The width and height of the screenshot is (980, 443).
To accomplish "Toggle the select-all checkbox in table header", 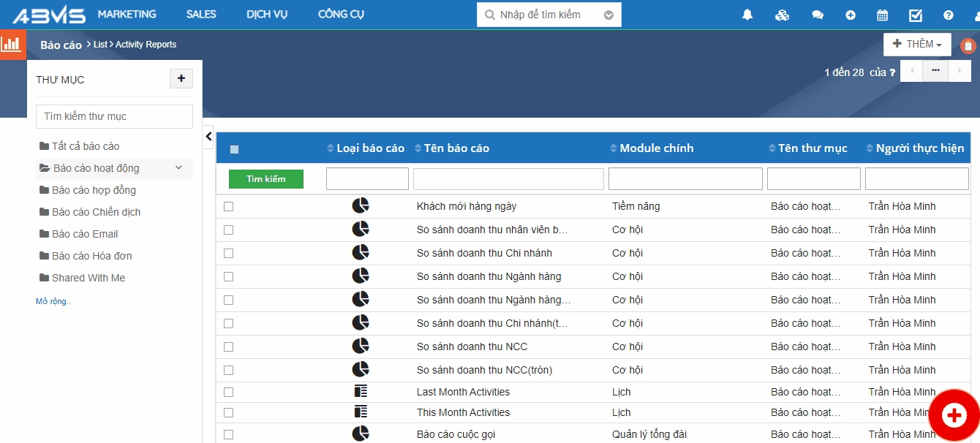I will (234, 149).
